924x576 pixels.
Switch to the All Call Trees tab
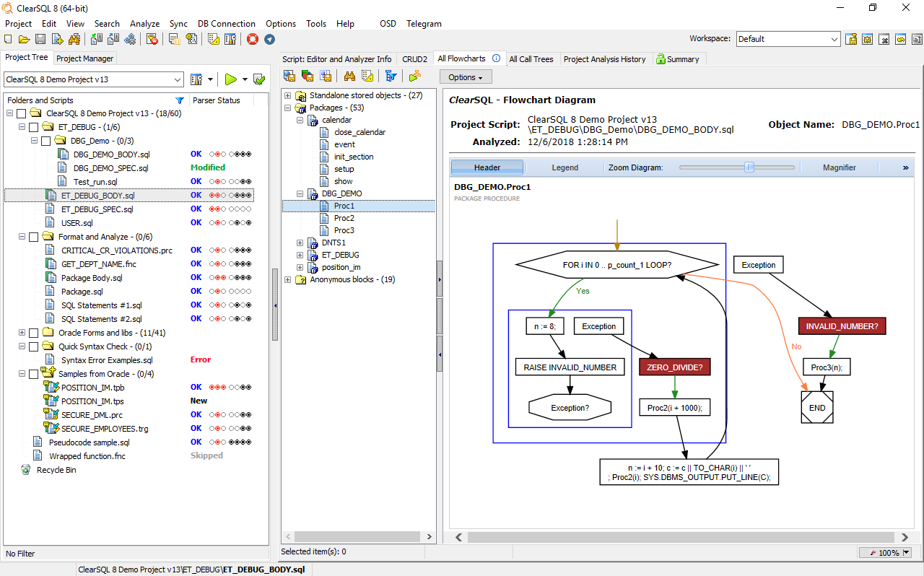(531, 59)
